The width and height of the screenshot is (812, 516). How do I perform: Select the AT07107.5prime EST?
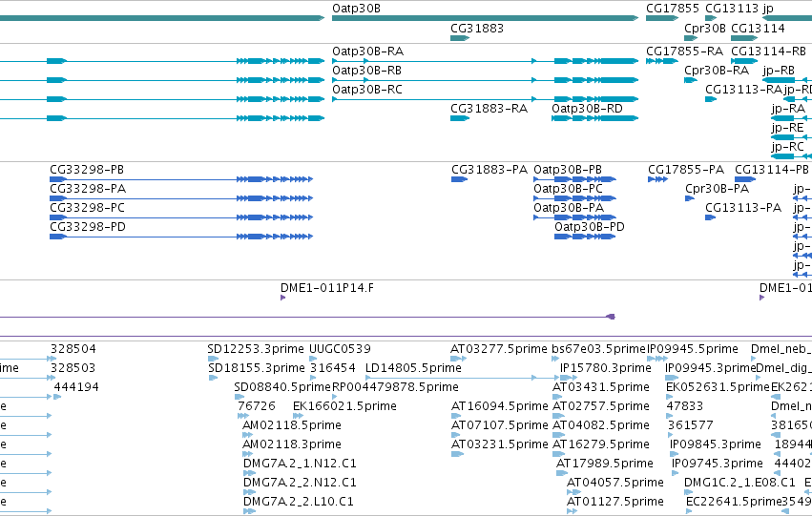click(x=499, y=425)
